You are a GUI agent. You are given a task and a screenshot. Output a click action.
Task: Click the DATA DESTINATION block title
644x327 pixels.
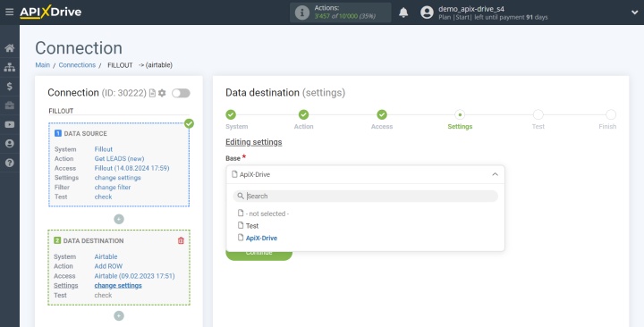(93, 241)
